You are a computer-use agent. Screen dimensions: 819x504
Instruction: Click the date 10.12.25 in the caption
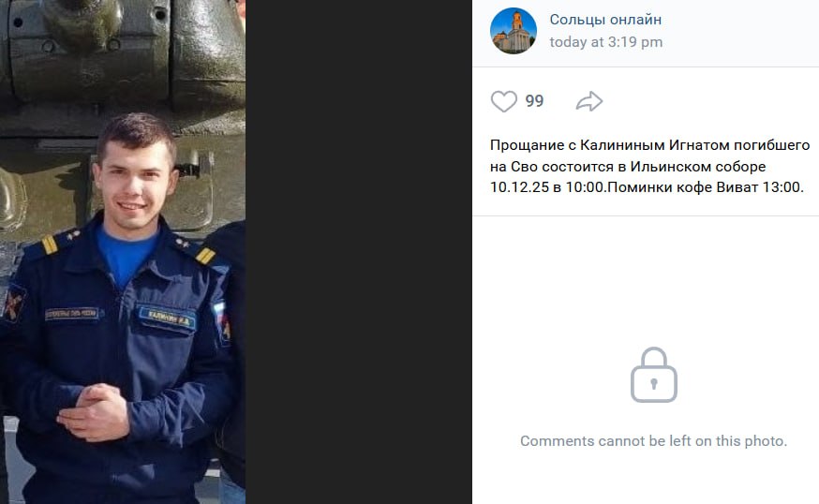coord(514,187)
